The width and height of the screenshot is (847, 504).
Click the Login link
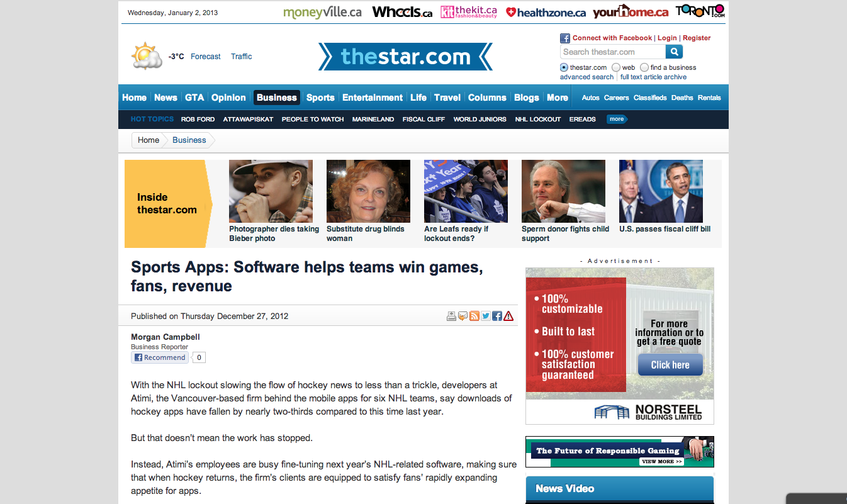pos(667,38)
